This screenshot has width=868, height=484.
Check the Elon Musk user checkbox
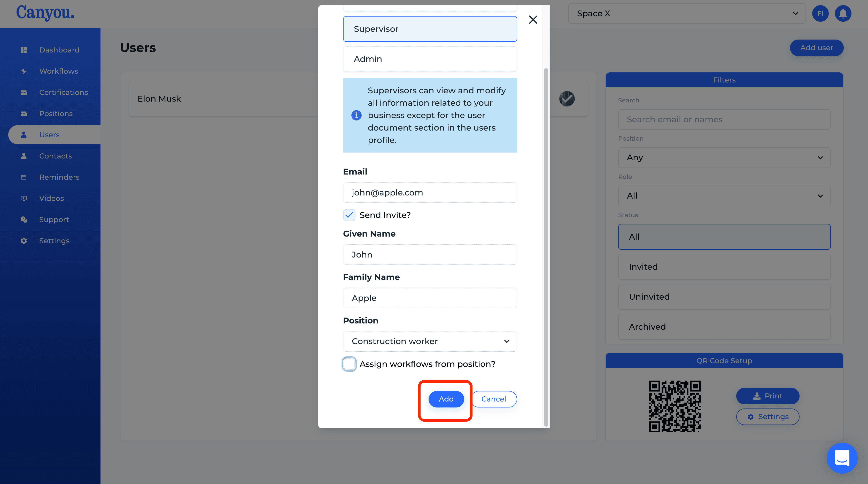tap(567, 98)
